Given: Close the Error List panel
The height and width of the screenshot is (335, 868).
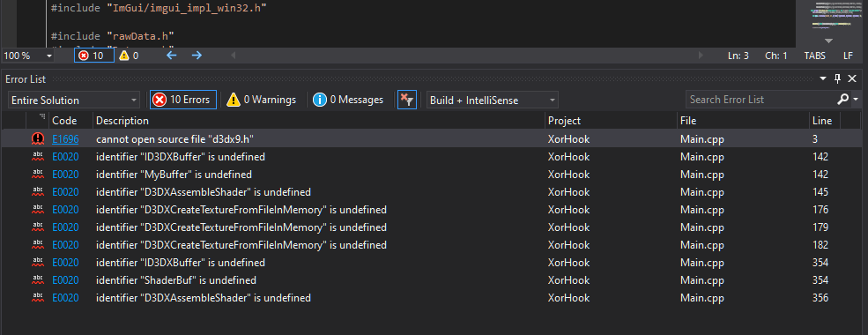Looking at the screenshot, I should click(x=852, y=79).
